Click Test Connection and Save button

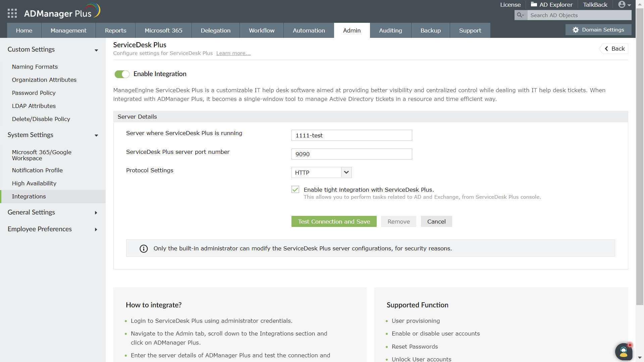[x=334, y=222]
